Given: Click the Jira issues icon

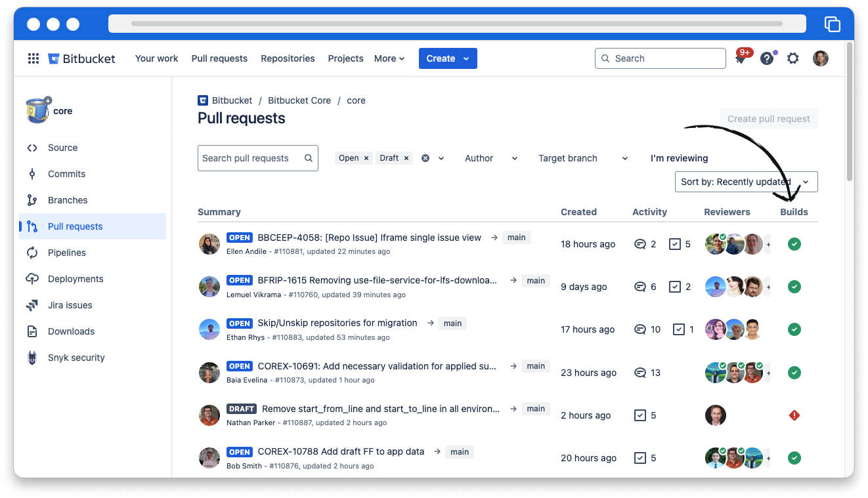Looking at the screenshot, I should click(32, 305).
